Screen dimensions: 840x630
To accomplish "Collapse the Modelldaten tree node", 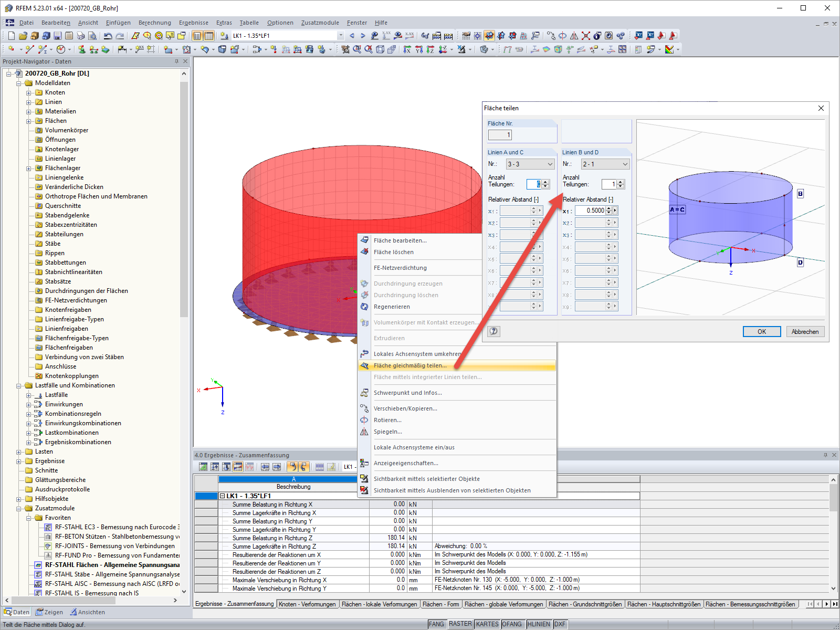I will pos(19,83).
